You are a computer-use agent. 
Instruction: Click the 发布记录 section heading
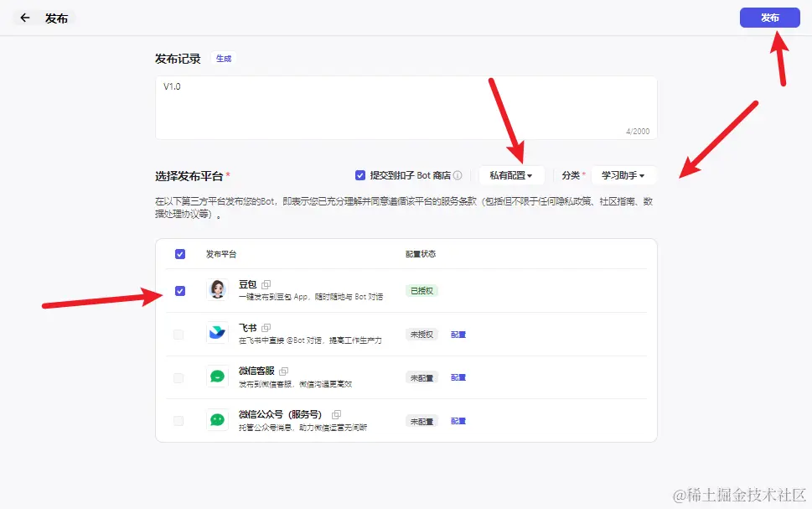(x=178, y=59)
